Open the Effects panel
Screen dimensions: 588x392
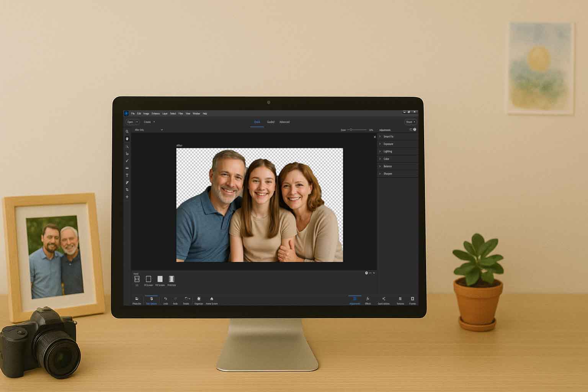(367, 299)
